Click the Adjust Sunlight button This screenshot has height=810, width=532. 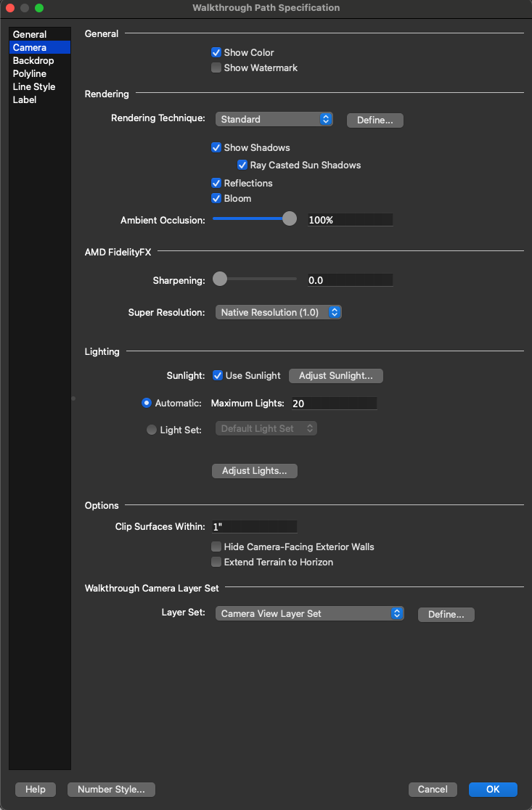pyautogui.click(x=335, y=375)
